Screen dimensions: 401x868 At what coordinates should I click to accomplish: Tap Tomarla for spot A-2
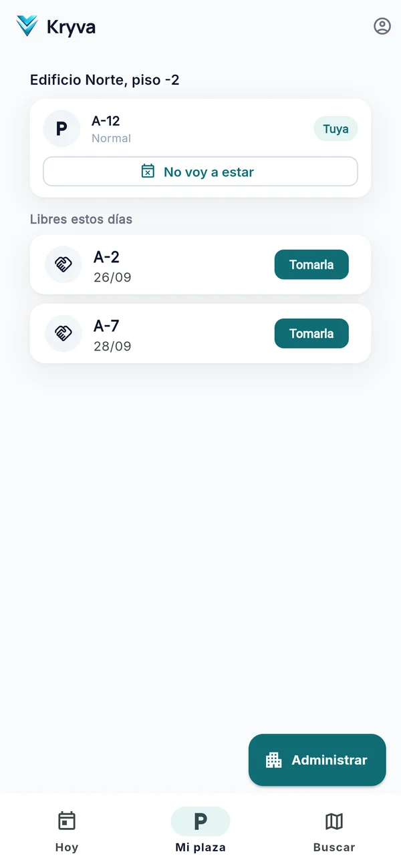tap(311, 264)
